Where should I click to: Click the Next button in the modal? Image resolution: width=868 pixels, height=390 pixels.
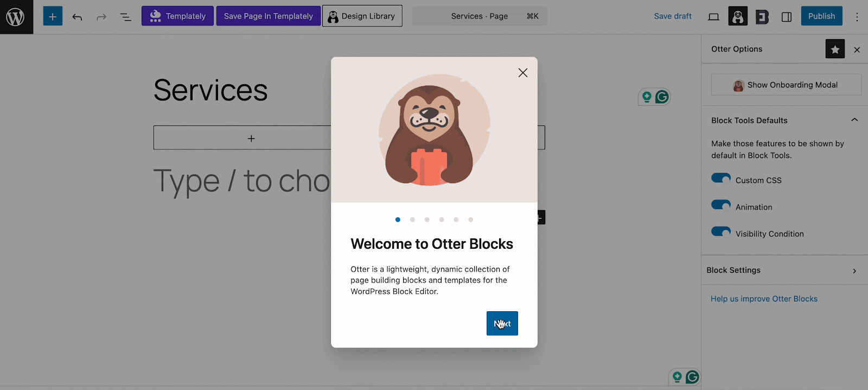point(502,323)
